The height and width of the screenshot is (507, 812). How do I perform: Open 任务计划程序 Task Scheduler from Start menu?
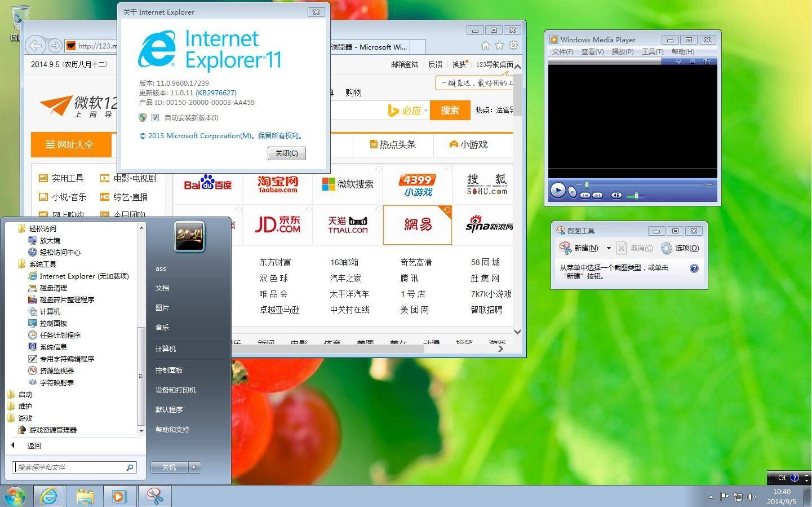click(x=54, y=335)
